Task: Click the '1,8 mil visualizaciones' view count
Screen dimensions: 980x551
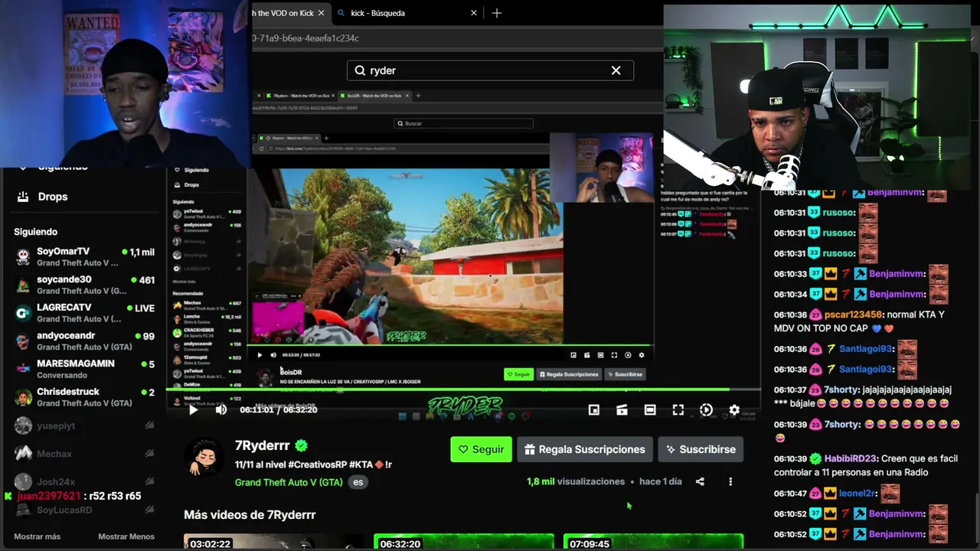Action: [x=576, y=482]
